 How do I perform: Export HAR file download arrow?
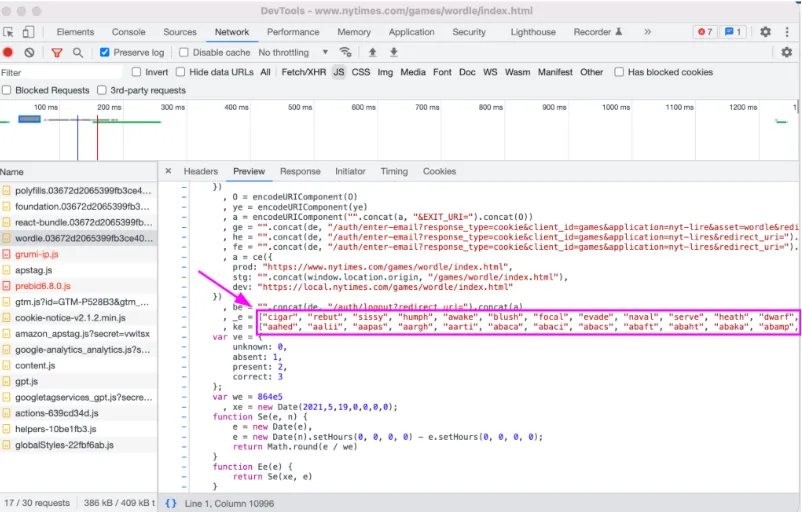pyautogui.click(x=394, y=52)
